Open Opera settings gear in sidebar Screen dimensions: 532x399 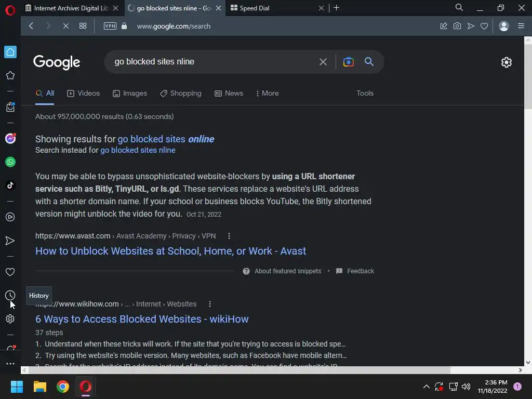coord(10,319)
